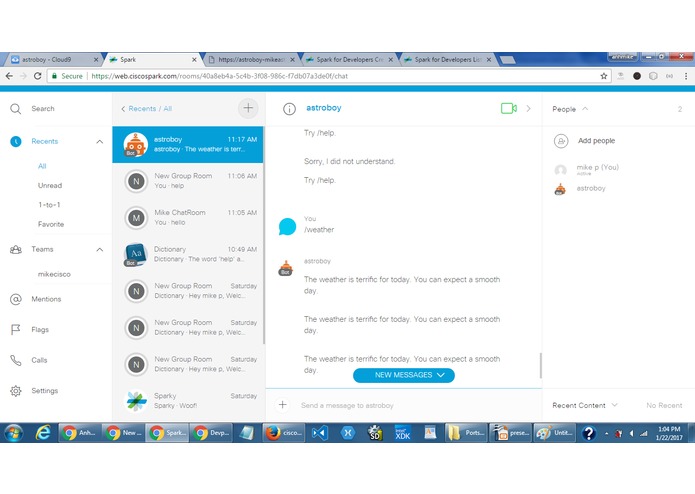
Task: Click astroboy avatar in People panel
Action: click(560, 189)
